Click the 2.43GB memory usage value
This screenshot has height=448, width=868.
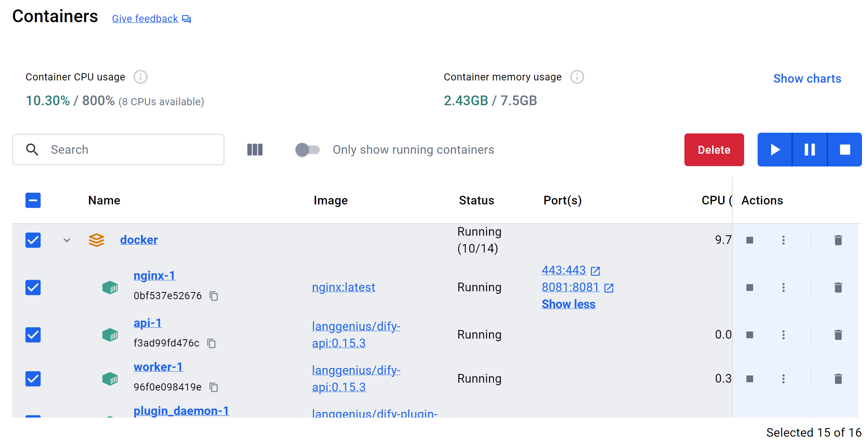coord(466,101)
